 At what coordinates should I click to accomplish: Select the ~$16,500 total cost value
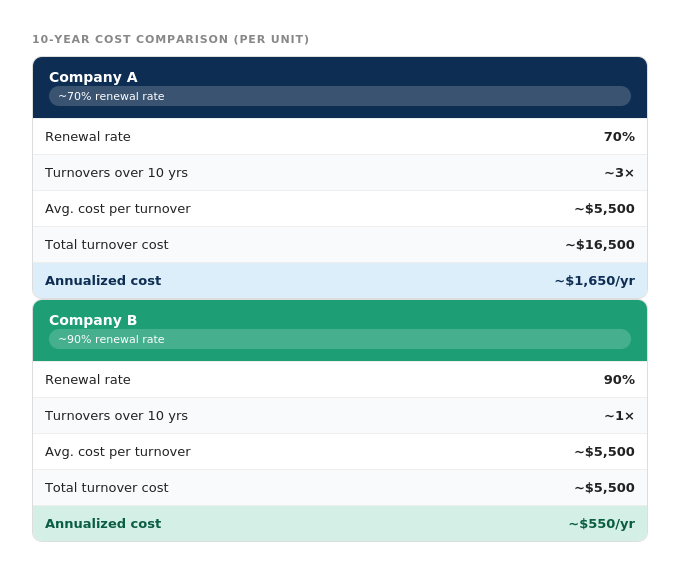coord(600,245)
